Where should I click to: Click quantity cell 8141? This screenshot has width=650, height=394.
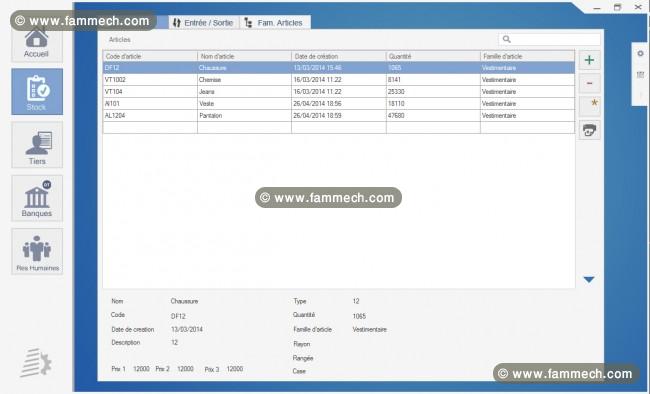433,80
